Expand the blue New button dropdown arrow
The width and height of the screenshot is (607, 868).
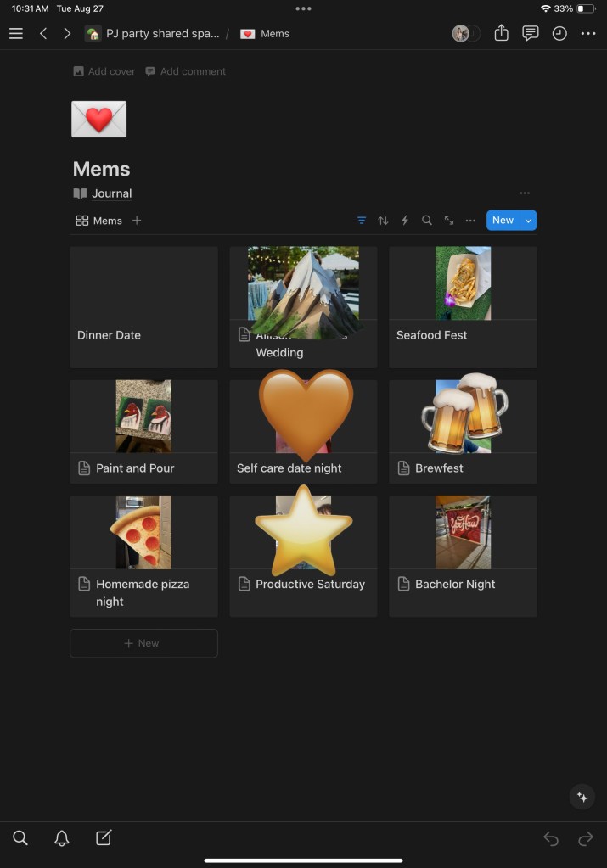(528, 221)
